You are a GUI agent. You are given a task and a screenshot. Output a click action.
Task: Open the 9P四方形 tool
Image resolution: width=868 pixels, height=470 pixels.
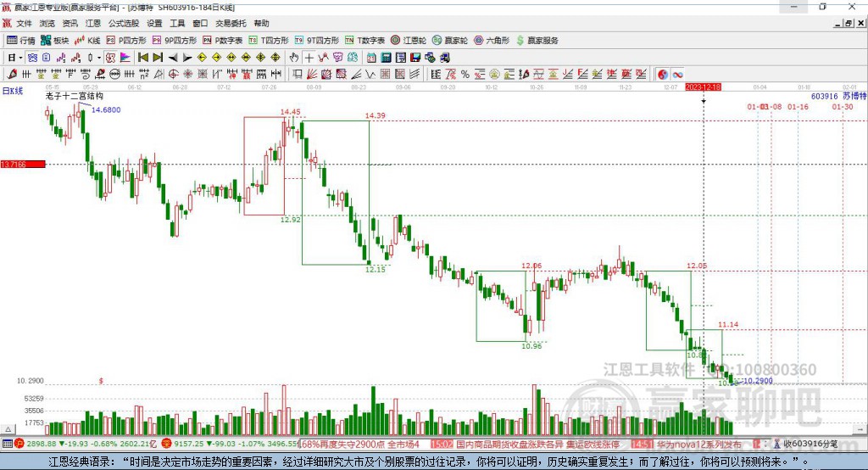pyautogui.click(x=175, y=41)
